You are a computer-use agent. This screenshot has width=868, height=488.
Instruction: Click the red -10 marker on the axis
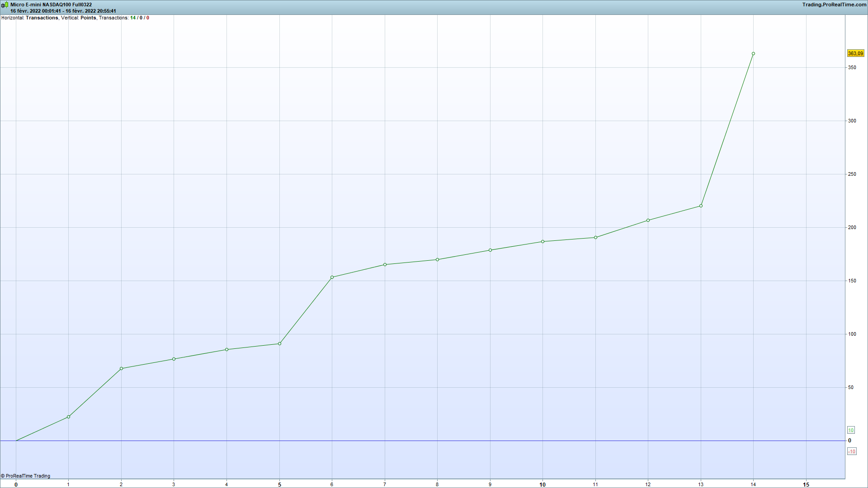pos(851,451)
